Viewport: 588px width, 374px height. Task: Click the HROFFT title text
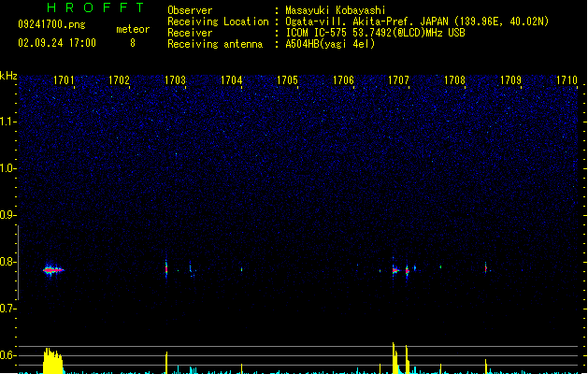[95, 7]
